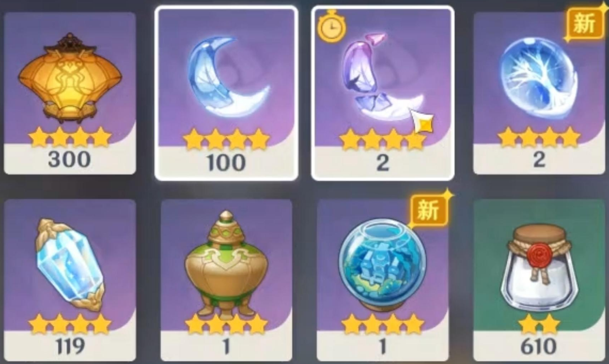Click the quantity 119 under the blue crystal
Screen dimensions: 609x364
(69, 346)
